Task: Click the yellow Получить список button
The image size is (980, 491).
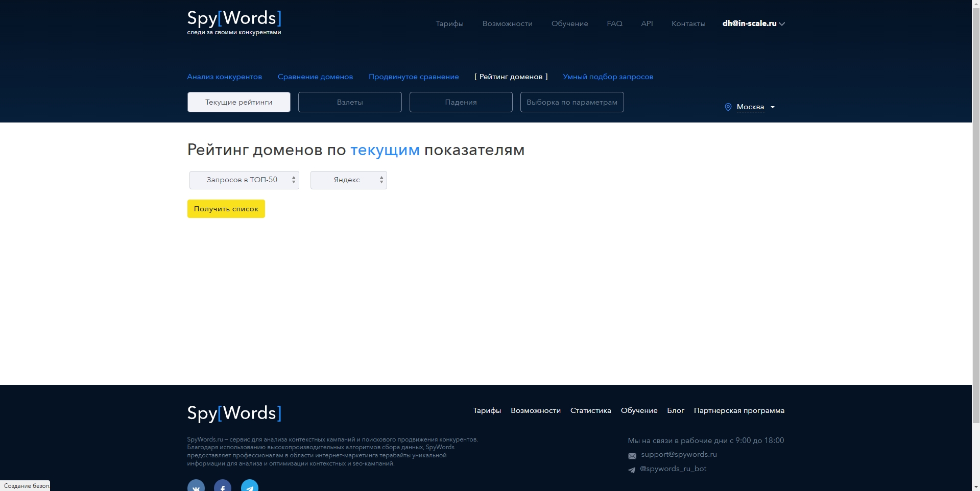Action: click(x=226, y=209)
